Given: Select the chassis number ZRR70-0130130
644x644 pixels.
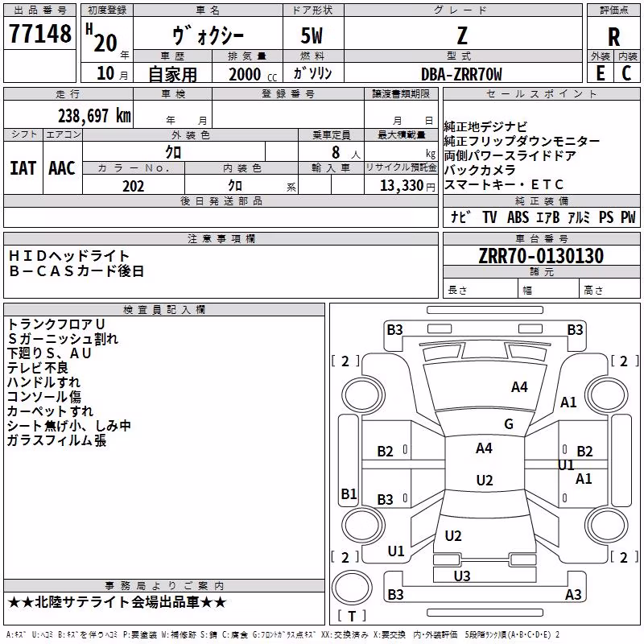Looking at the screenshot, I should [x=541, y=256].
